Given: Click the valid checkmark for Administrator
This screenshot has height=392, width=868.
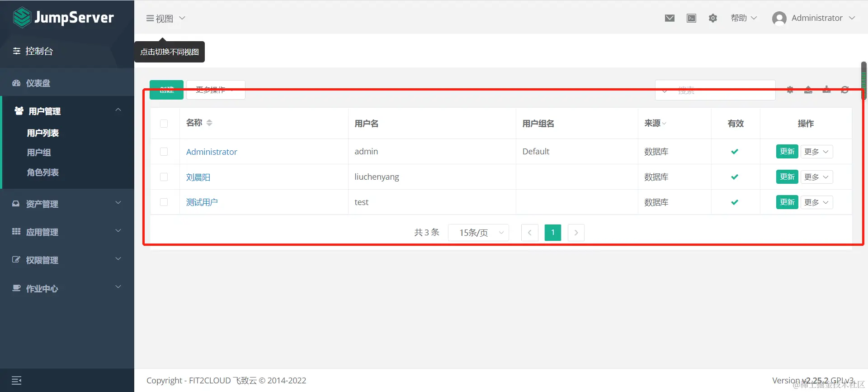Looking at the screenshot, I should (735, 152).
